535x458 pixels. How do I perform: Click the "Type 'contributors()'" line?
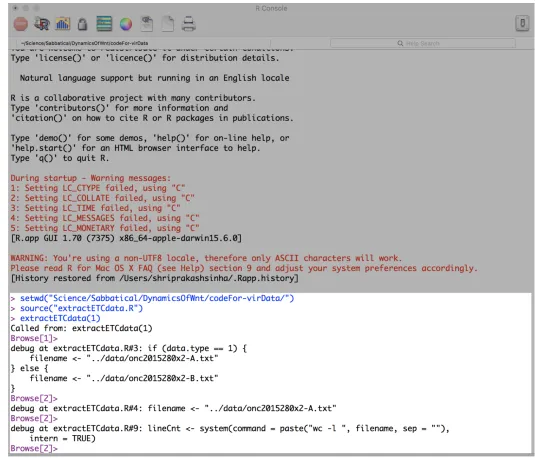click(x=119, y=108)
